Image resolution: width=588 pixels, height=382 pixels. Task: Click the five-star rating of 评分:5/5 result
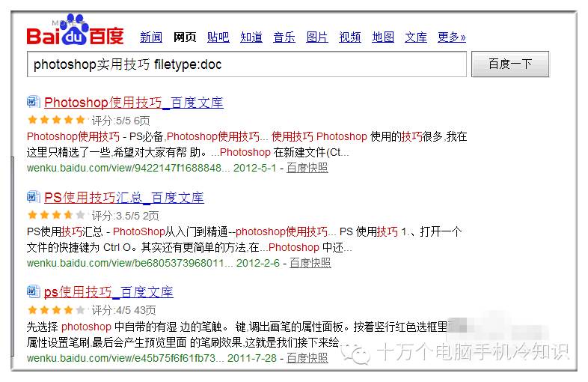(x=57, y=120)
